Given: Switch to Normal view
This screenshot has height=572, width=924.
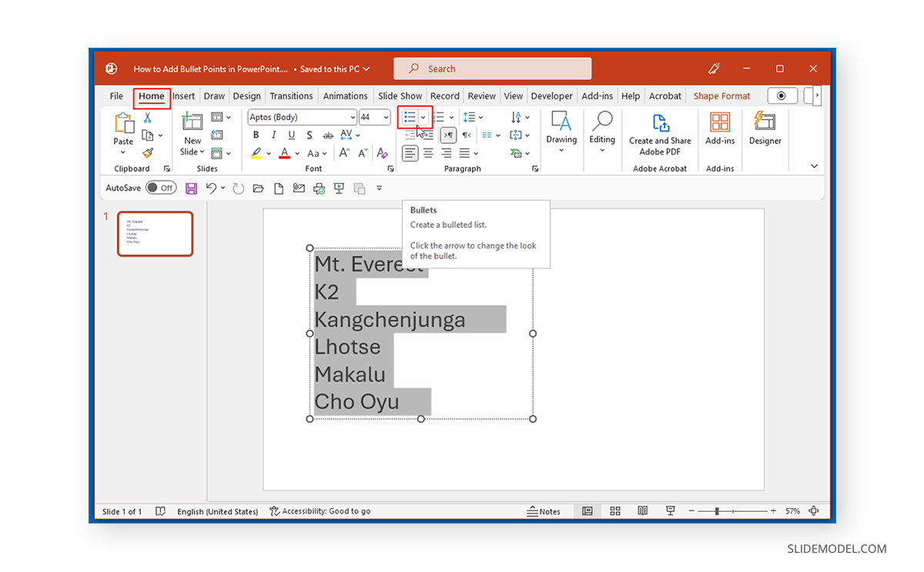Looking at the screenshot, I should point(588,511).
